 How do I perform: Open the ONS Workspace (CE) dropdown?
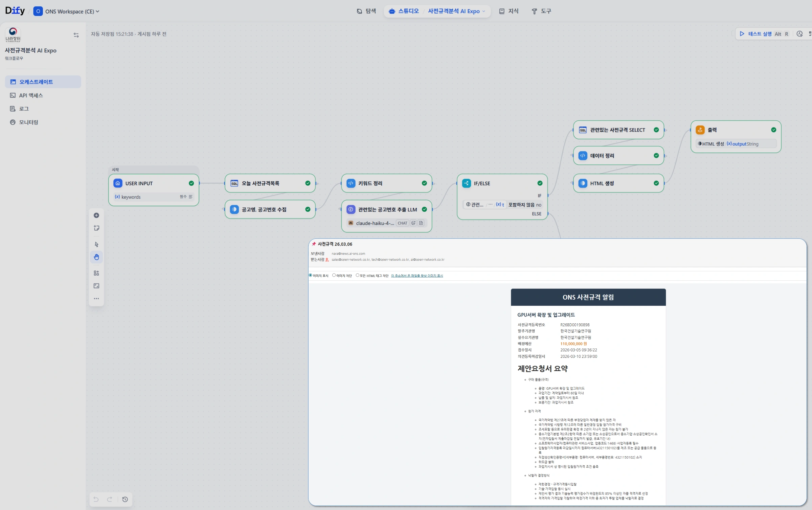[69, 11]
